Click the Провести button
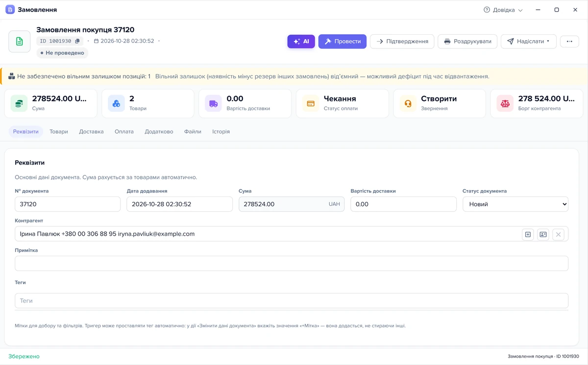This screenshot has width=588, height=365. [343, 42]
